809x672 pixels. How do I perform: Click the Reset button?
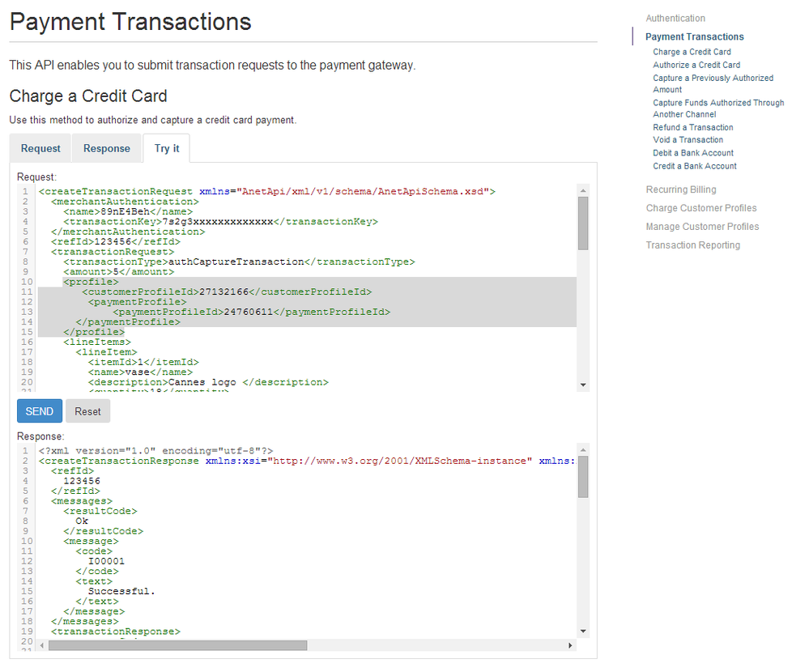(87, 411)
